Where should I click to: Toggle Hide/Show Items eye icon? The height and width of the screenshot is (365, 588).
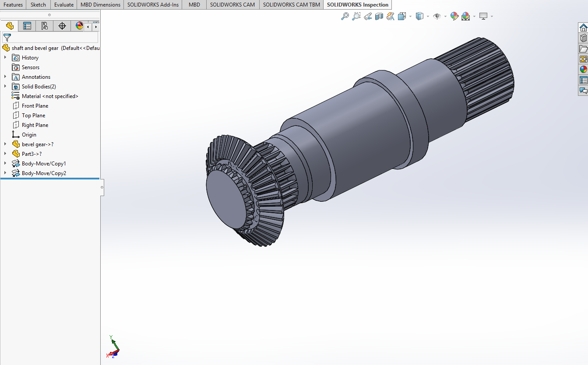tap(437, 16)
